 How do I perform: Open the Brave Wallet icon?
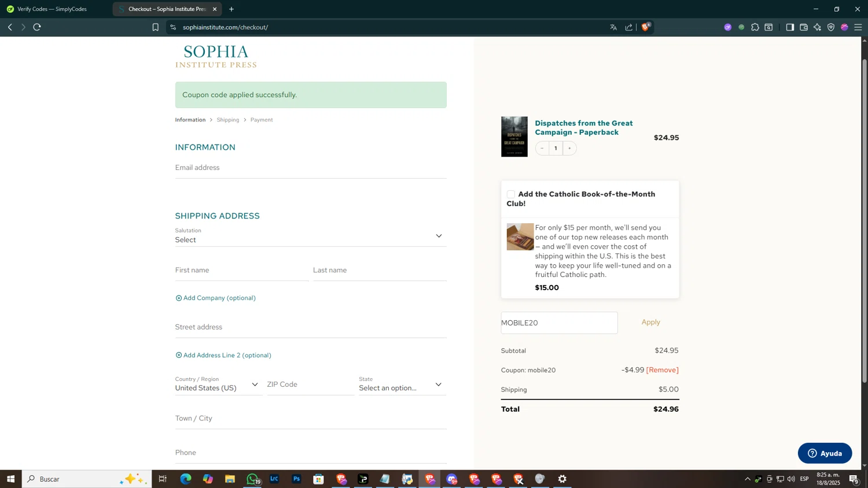804,27
